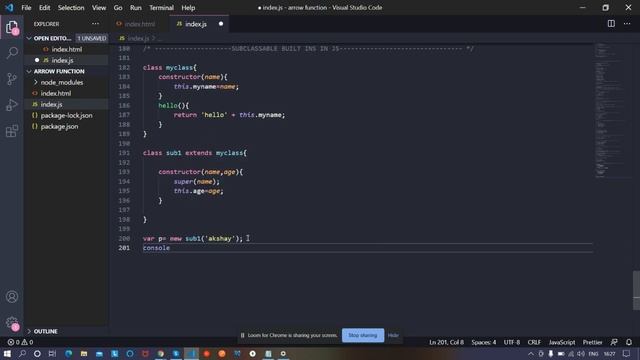Open the Run menu
Viewport: 640px width, 360px height.
[x=136, y=7]
